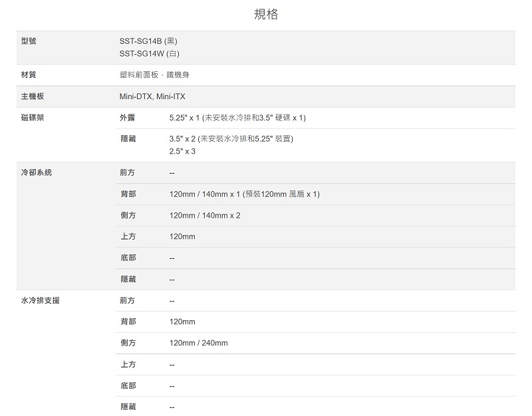
Task: Click the 型號 row label
Action: (29, 41)
